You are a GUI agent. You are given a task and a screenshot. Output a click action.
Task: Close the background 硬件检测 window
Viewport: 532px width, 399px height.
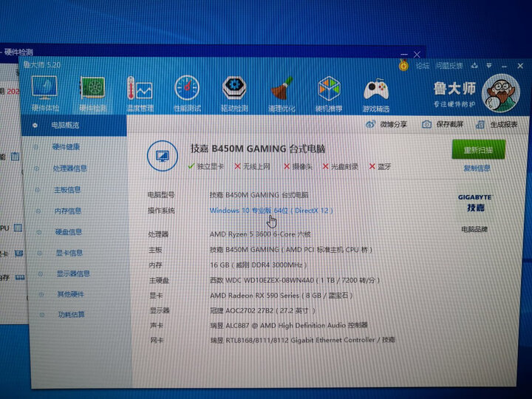pyautogui.click(x=417, y=54)
